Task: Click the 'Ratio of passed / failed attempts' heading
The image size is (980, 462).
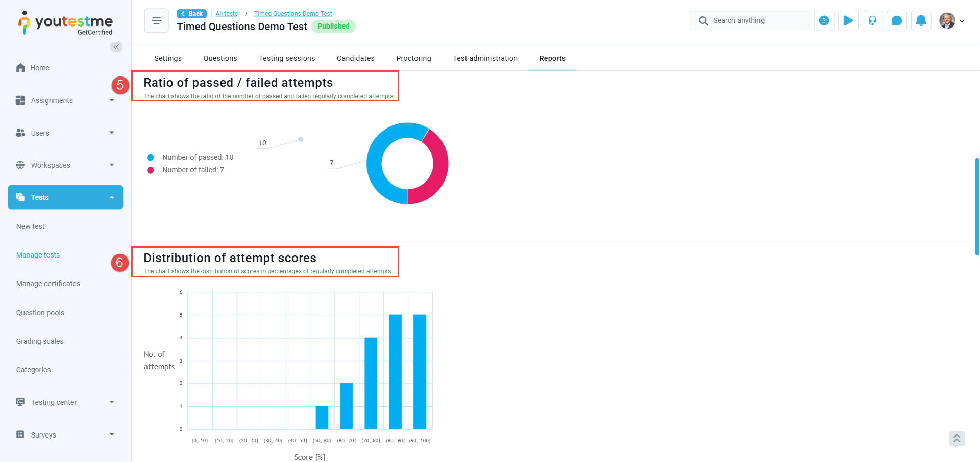Action: 238,83
